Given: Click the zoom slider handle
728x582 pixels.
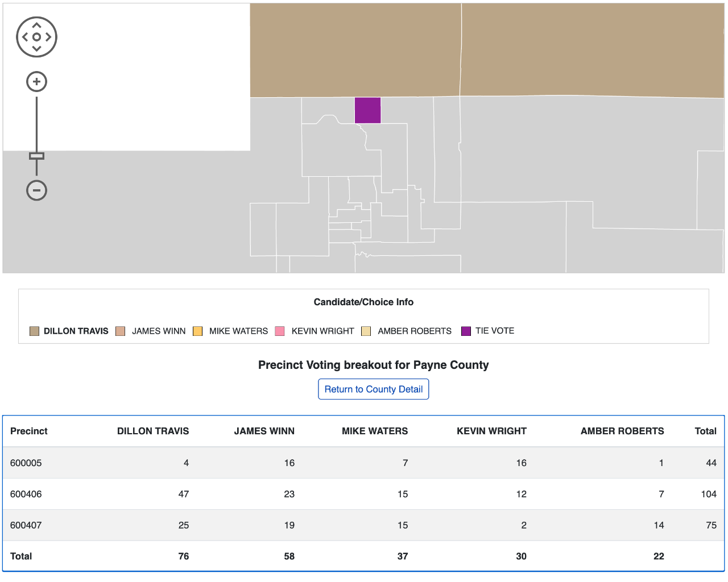Looking at the screenshot, I should 36,156.
